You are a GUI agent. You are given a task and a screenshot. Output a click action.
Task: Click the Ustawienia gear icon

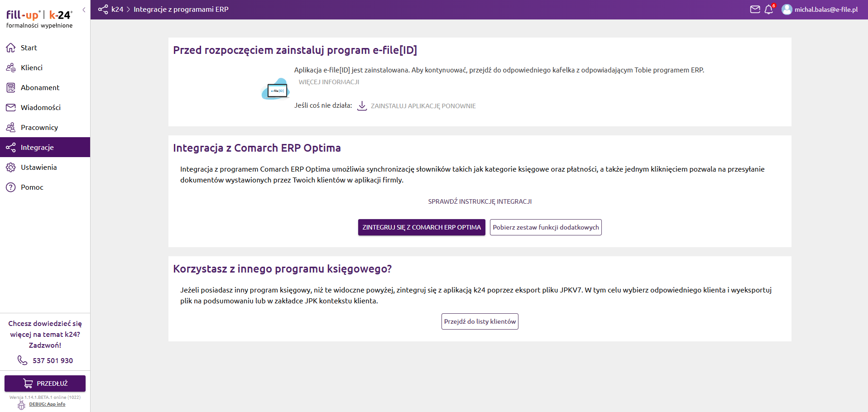tap(11, 167)
